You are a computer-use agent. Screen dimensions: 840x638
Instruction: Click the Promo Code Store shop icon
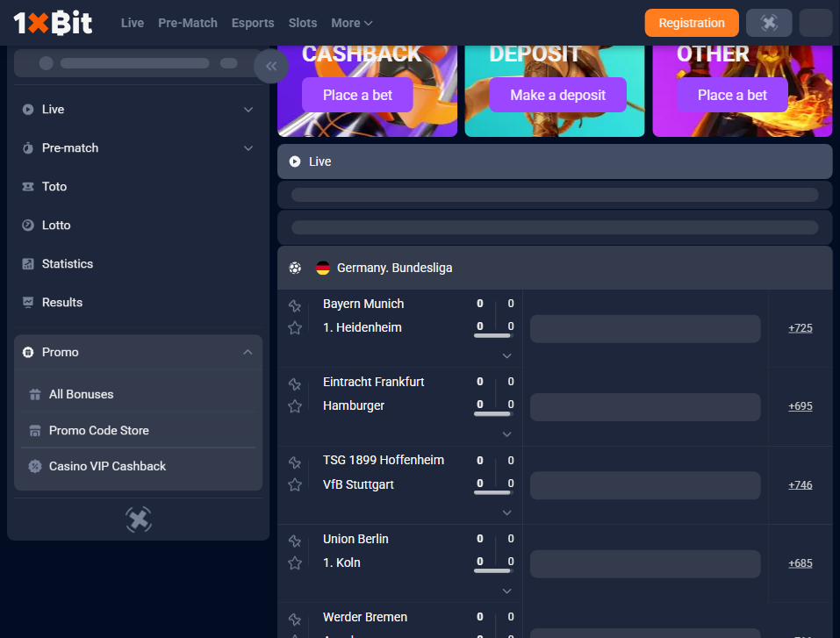point(35,430)
